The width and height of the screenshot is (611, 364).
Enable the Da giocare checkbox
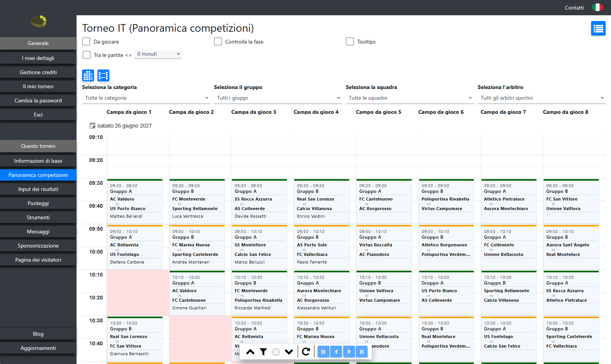(x=86, y=42)
